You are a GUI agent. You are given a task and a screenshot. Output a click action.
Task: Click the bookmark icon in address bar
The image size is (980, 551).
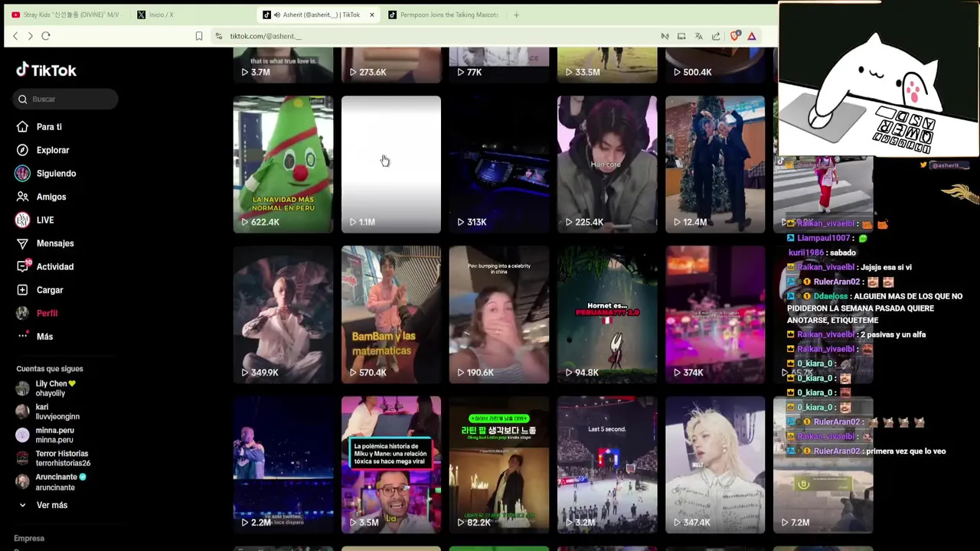point(199,36)
